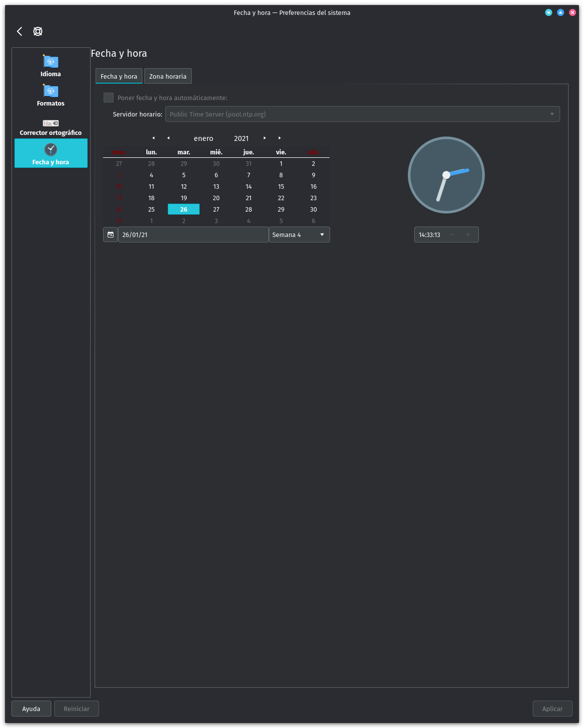Click the 26/01/21 date input field

pos(193,234)
